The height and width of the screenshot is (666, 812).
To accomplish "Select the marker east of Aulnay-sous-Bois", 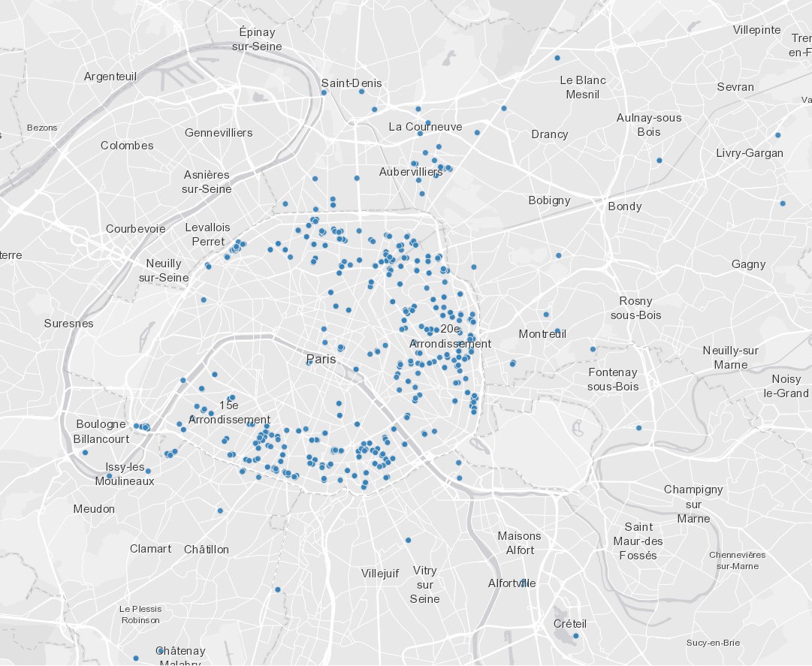I will (x=659, y=160).
